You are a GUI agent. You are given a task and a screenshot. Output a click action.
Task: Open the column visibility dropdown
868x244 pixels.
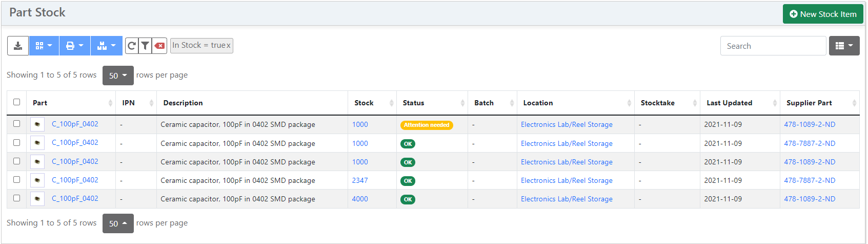click(x=844, y=46)
